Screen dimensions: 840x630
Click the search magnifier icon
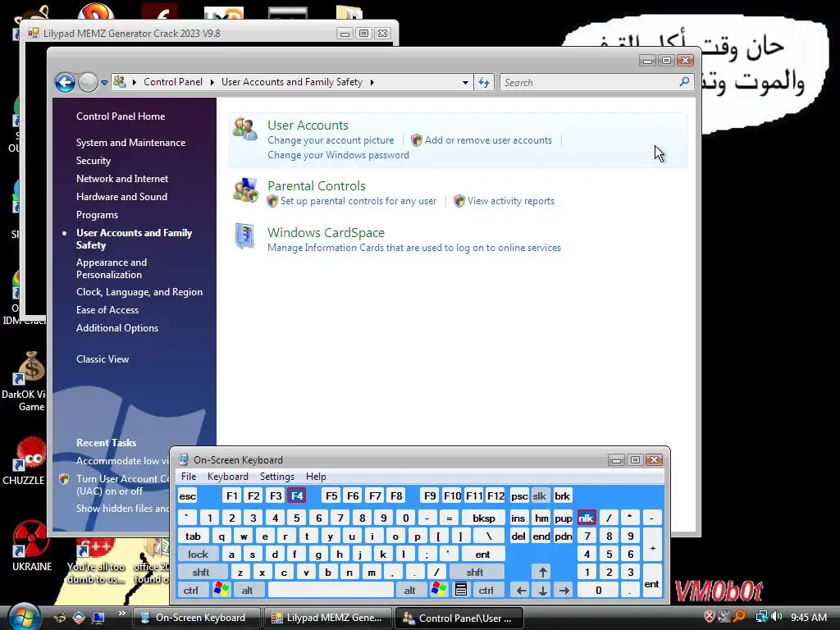point(684,82)
